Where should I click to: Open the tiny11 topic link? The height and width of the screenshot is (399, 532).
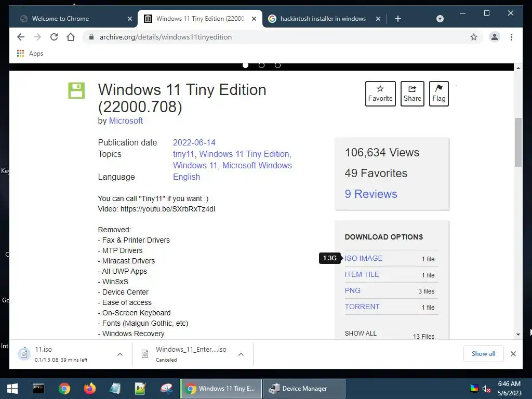coord(183,154)
